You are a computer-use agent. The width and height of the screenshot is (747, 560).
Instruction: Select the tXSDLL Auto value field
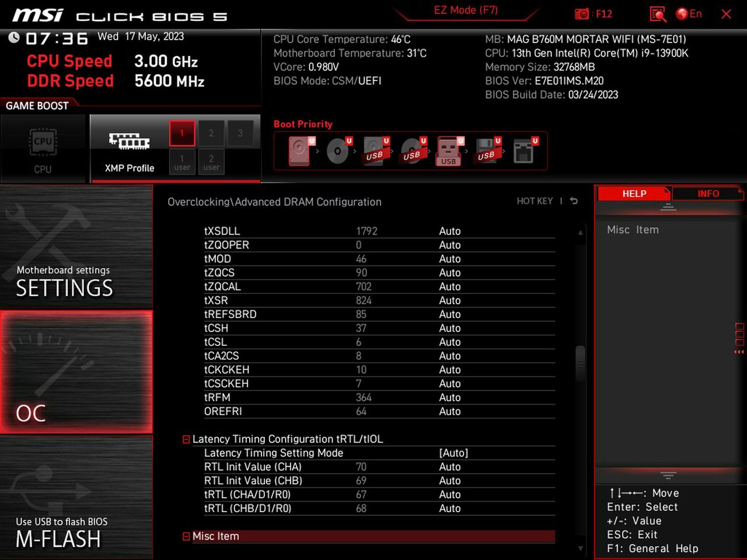(x=450, y=231)
